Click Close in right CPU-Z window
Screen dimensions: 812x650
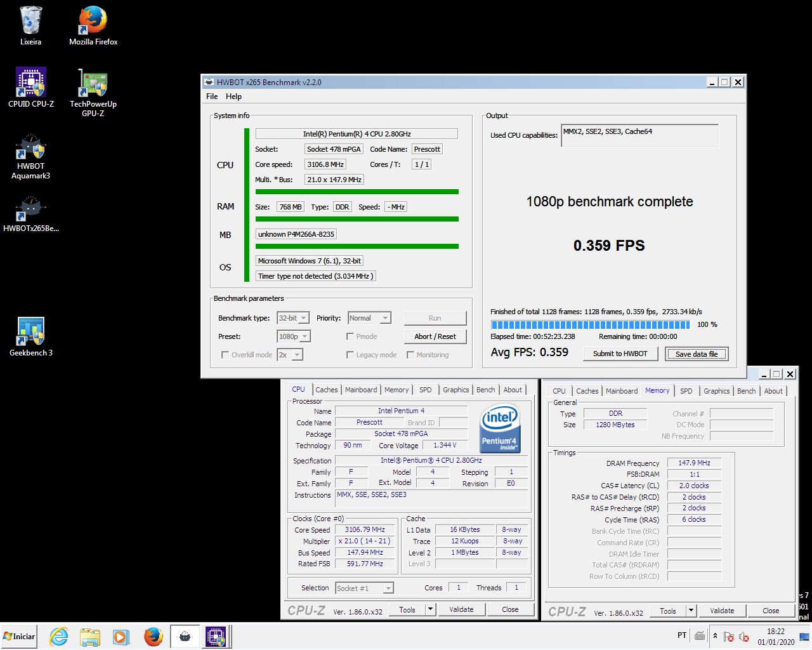click(x=771, y=611)
